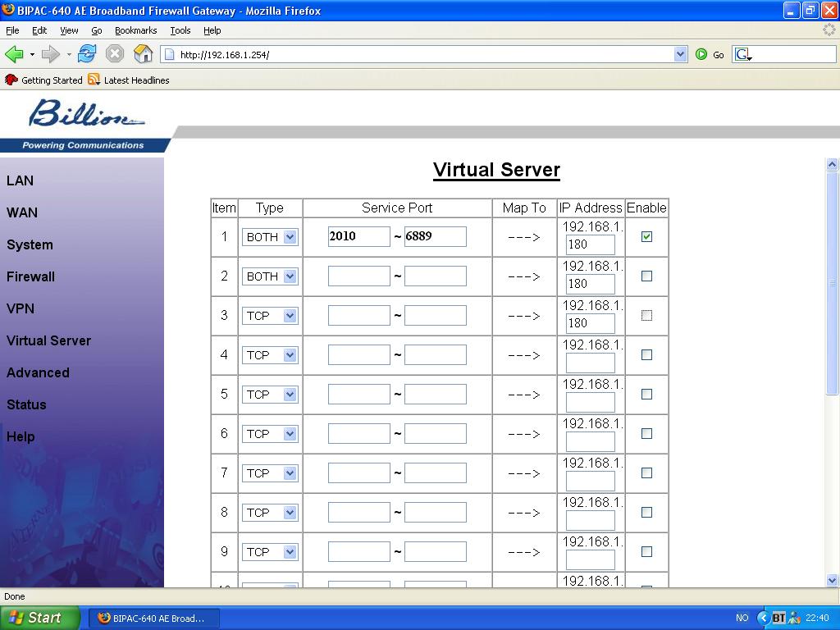Click the BT system tray icon
The width and height of the screenshot is (840, 630).
point(778,618)
